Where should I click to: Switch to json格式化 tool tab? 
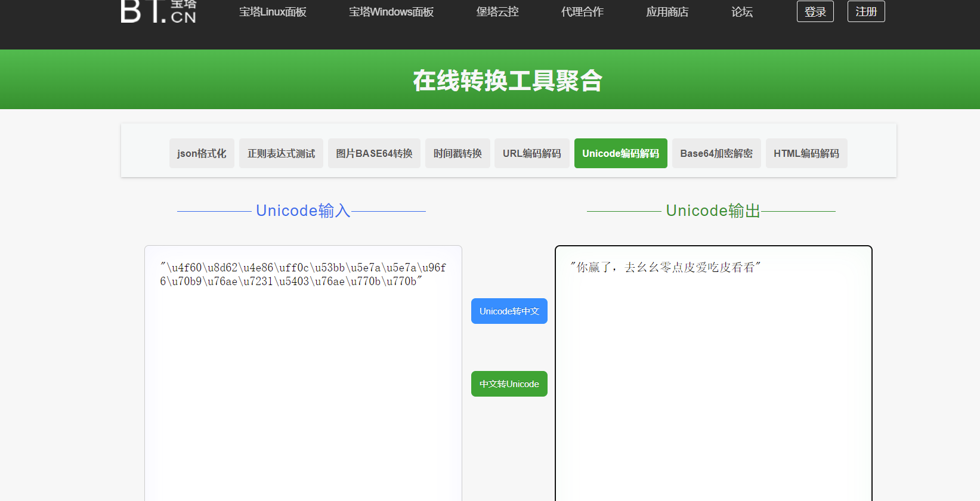pyautogui.click(x=202, y=153)
